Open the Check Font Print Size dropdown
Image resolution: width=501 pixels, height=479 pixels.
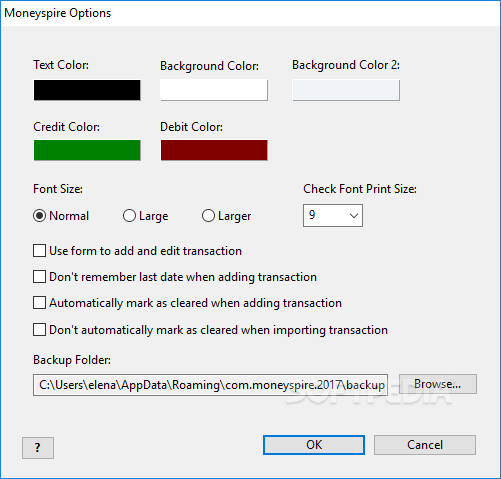click(x=333, y=216)
